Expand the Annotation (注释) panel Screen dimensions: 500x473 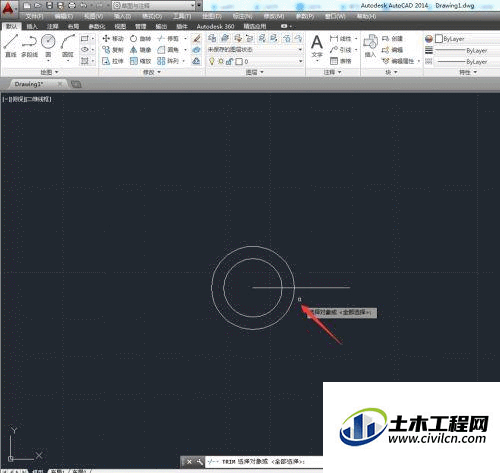coord(333,72)
